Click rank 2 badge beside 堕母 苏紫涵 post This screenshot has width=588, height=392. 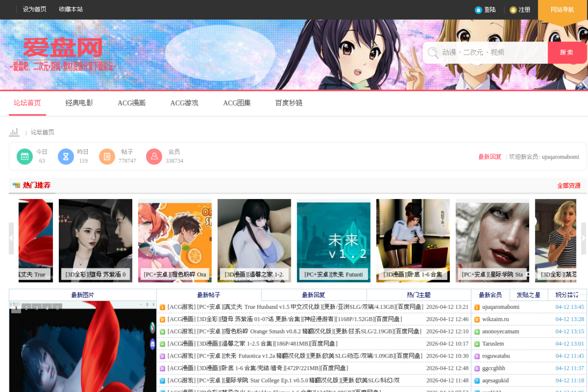pyautogui.click(x=162, y=319)
